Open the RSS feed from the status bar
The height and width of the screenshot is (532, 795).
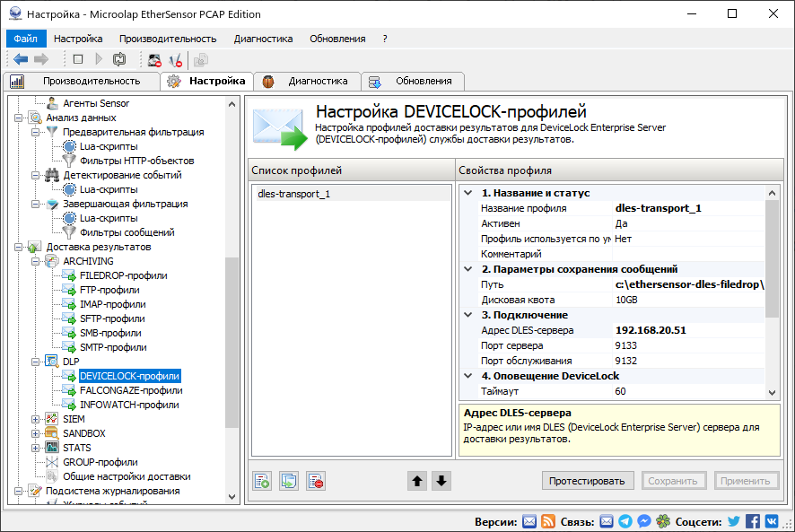click(546, 520)
